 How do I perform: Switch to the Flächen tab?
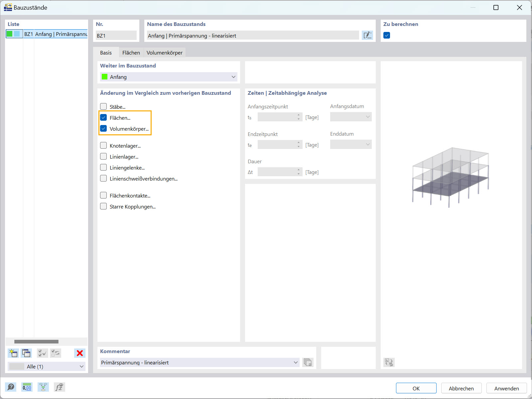click(131, 52)
